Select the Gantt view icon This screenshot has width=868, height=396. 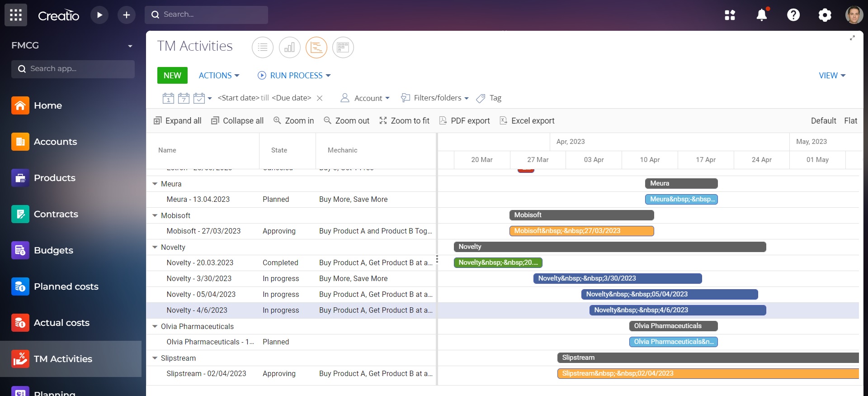(316, 47)
